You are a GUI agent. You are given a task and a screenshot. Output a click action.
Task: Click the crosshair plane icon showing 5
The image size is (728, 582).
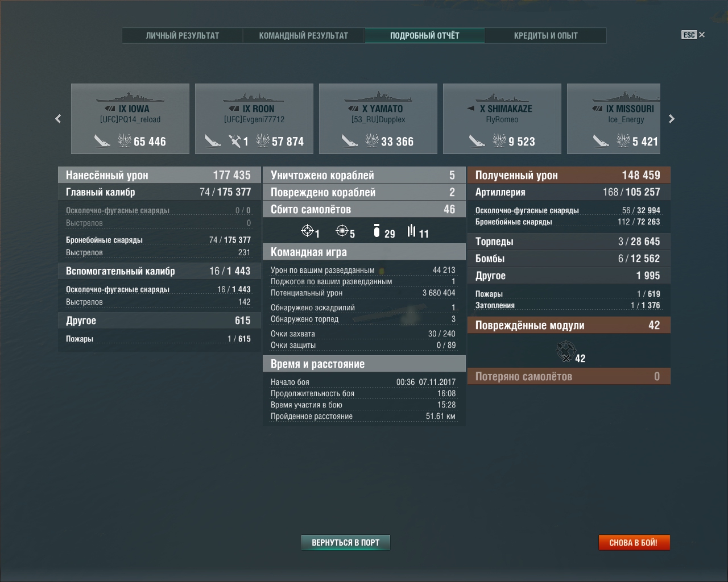tap(342, 231)
